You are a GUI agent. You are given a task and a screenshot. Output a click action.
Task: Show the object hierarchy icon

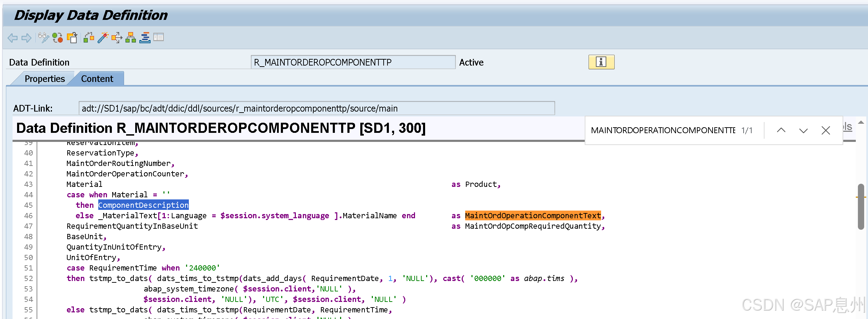(130, 38)
